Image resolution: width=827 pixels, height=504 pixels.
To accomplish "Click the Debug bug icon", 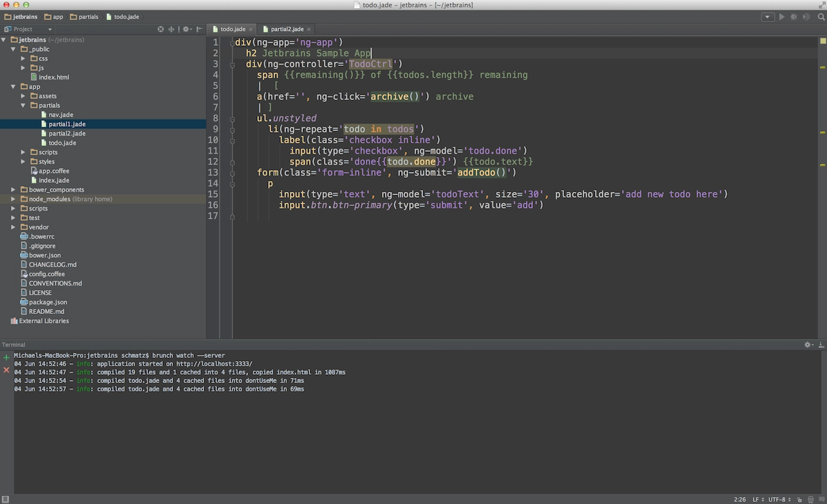I will click(x=794, y=17).
